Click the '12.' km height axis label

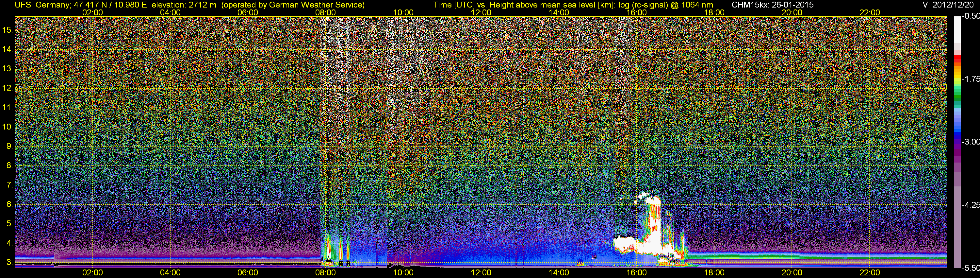[8, 88]
